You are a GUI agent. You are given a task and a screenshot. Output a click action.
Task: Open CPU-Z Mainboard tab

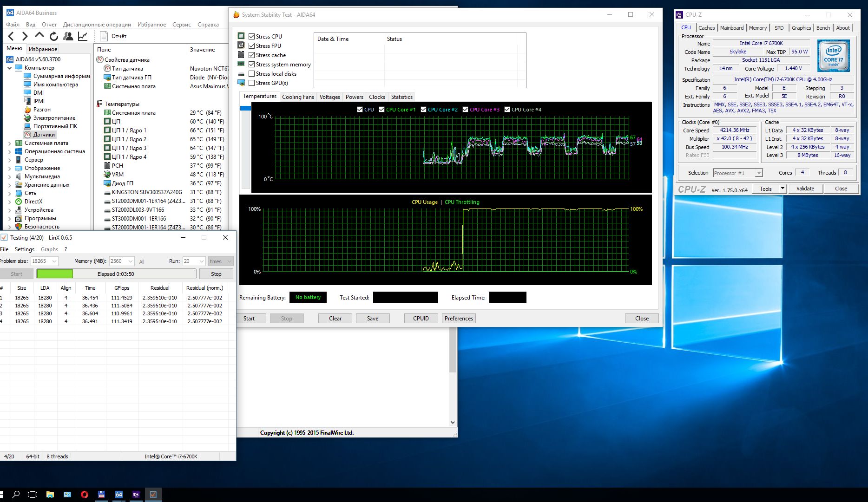731,28
